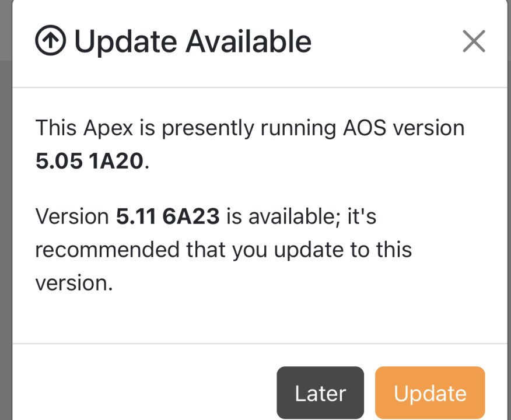Click the word 'Version' before 5.11

[72, 216]
